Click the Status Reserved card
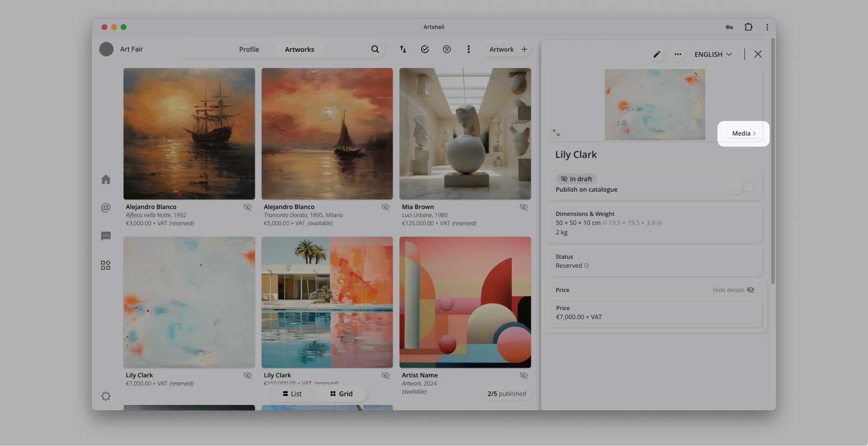This screenshot has height=446, width=868. [655, 261]
